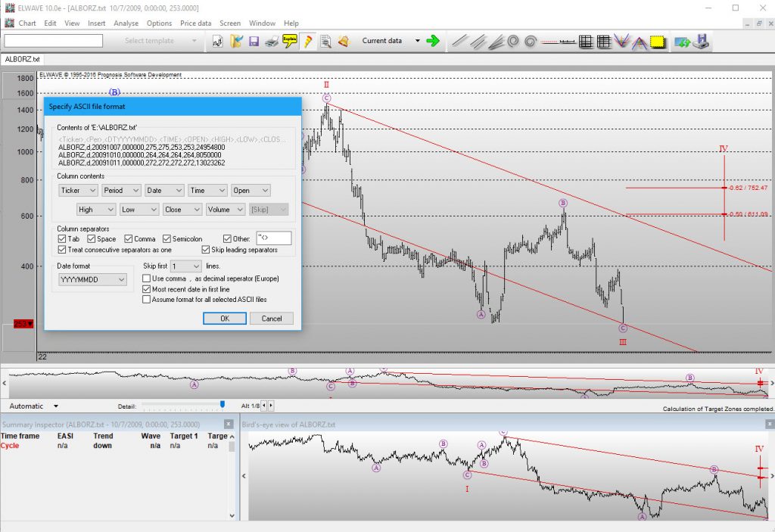This screenshot has height=532, width=775.
Task: Select the first grid tool icon
Action: (x=586, y=42)
